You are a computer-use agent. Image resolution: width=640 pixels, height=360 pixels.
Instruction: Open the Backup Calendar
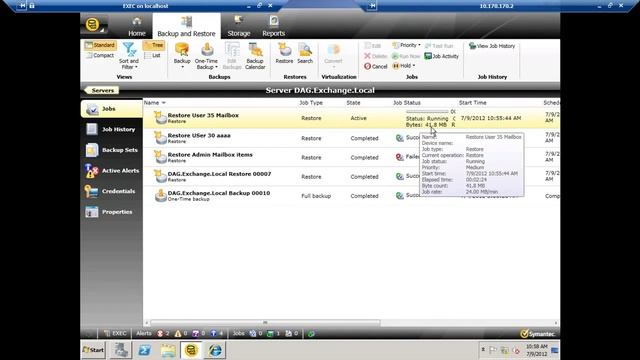(255, 56)
